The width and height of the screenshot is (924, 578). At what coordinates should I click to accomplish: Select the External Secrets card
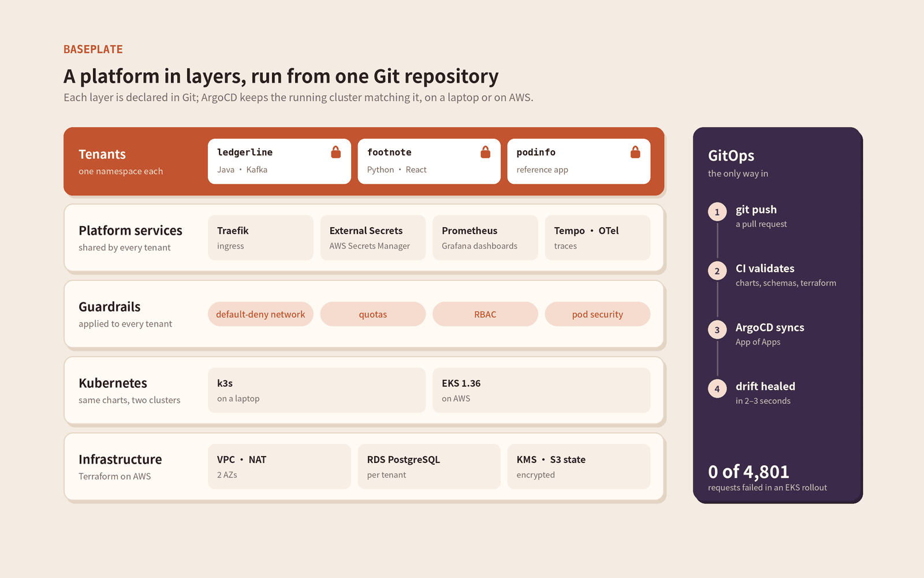click(x=373, y=238)
